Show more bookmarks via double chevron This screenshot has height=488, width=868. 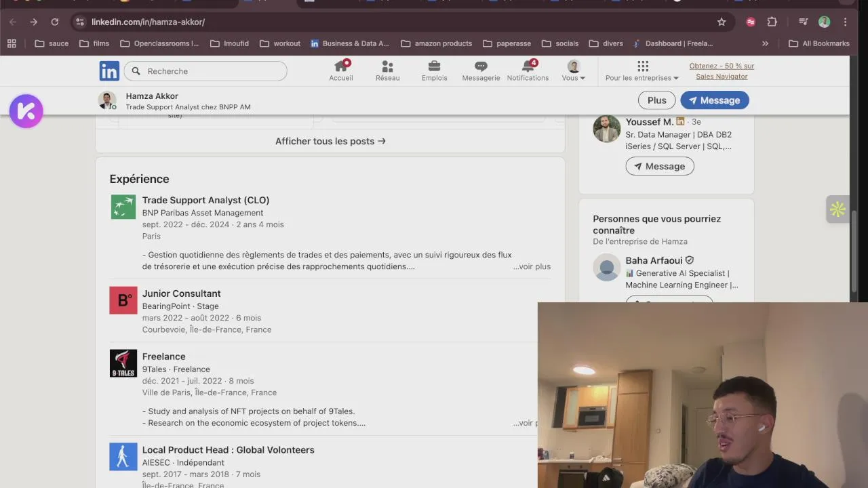765,43
